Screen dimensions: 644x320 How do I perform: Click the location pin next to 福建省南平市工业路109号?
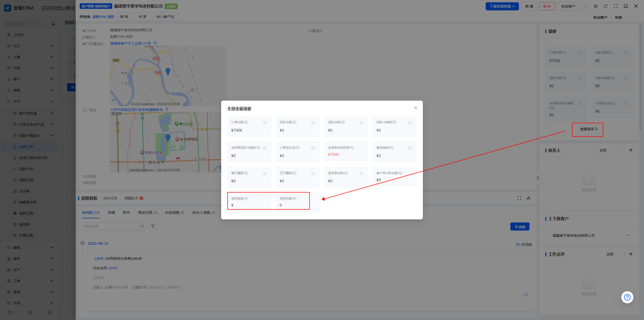155,43
